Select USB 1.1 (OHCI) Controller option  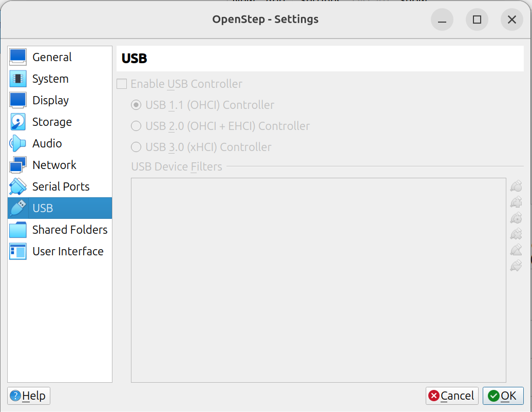pos(136,105)
